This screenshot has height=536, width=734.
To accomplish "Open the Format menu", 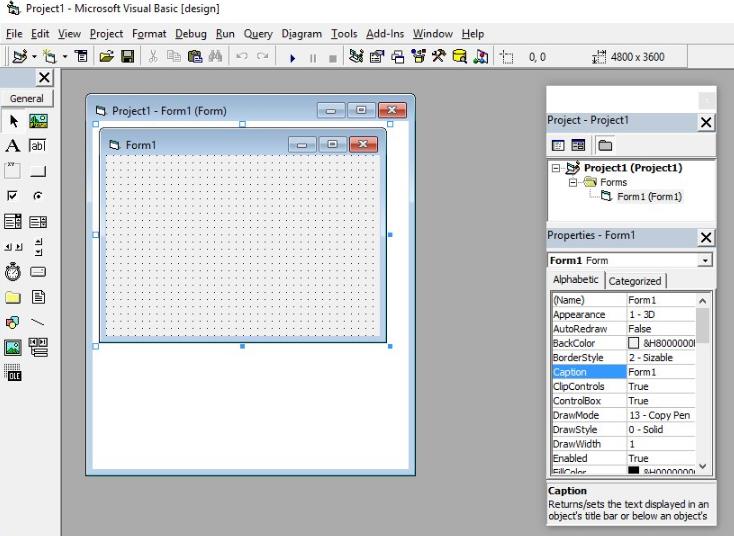I will click(149, 34).
